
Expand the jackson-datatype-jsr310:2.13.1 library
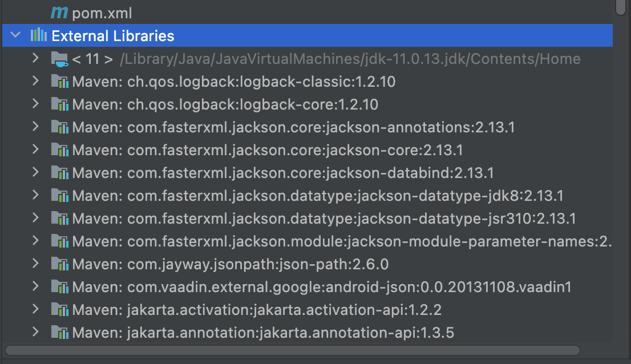[x=35, y=217]
